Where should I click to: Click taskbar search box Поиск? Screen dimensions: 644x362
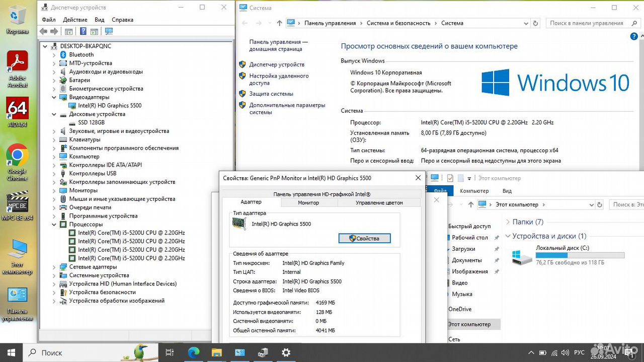(91, 352)
